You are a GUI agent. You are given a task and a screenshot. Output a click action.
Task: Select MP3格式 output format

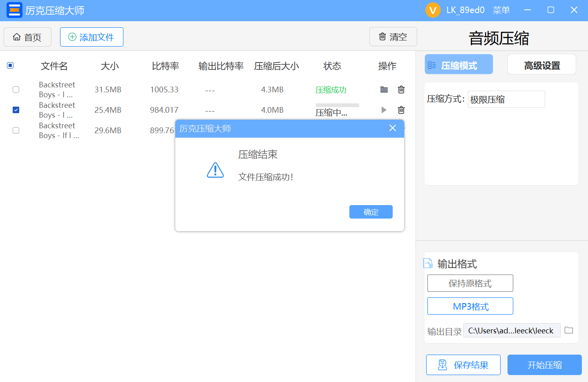470,306
